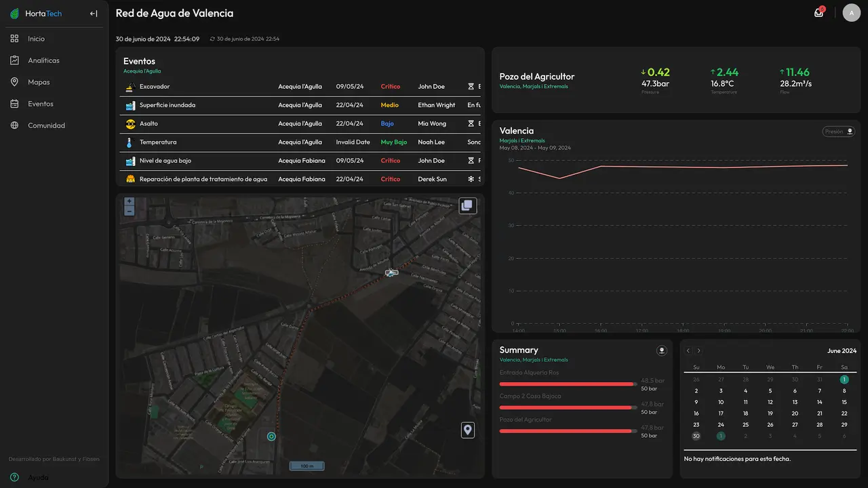Zoom out on the map
This screenshot has width=868, height=488.
129,211
